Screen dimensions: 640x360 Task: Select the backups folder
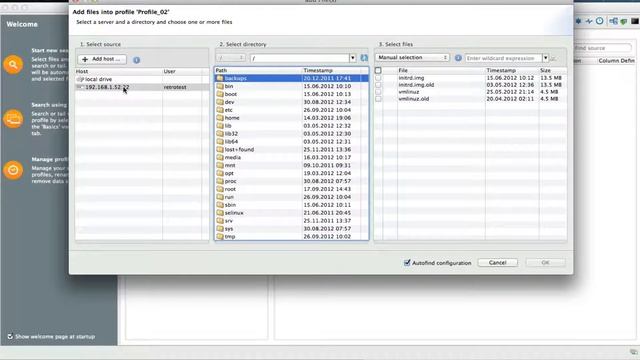291,78
